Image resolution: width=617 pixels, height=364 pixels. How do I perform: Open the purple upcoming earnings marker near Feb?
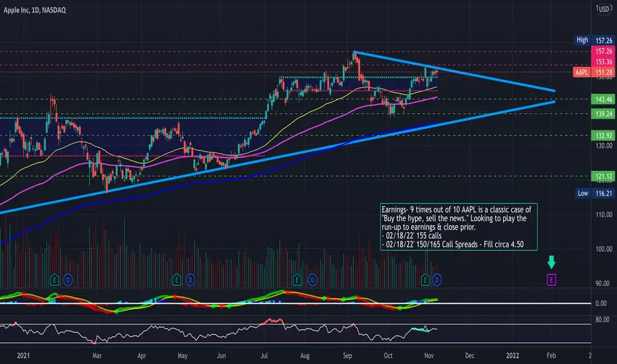pos(551,280)
